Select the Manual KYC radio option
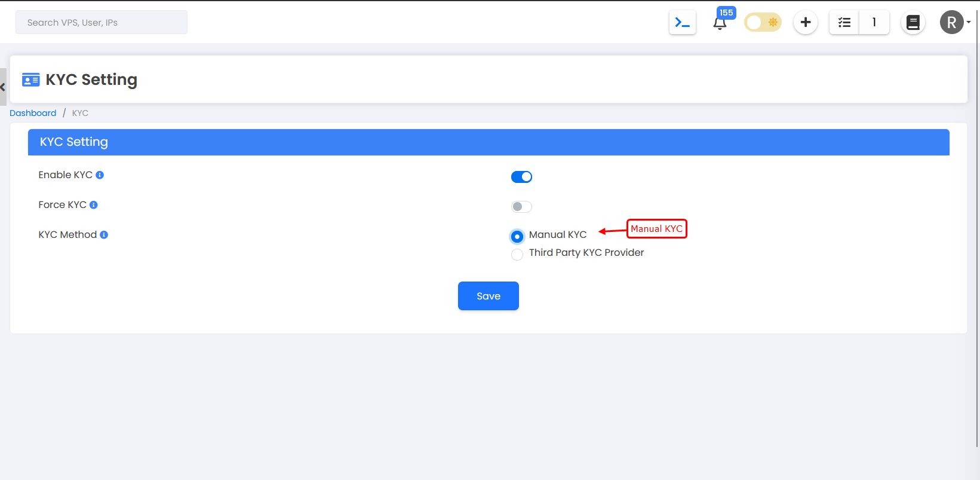 coord(517,237)
